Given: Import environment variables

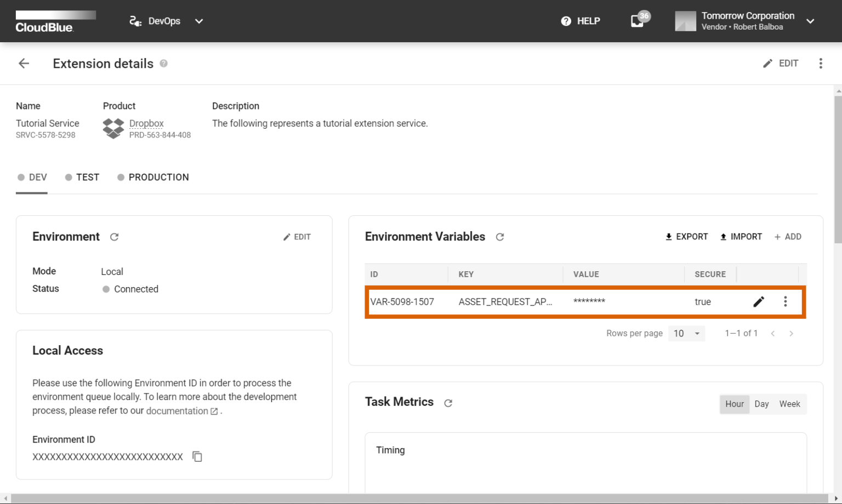Looking at the screenshot, I should pos(741,237).
